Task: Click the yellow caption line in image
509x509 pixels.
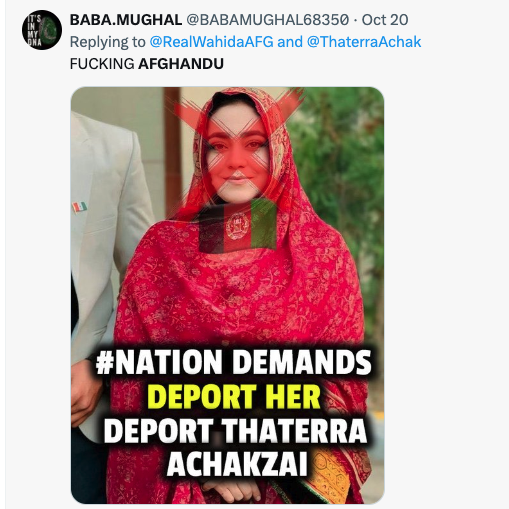Action: click(x=234, y=397)
